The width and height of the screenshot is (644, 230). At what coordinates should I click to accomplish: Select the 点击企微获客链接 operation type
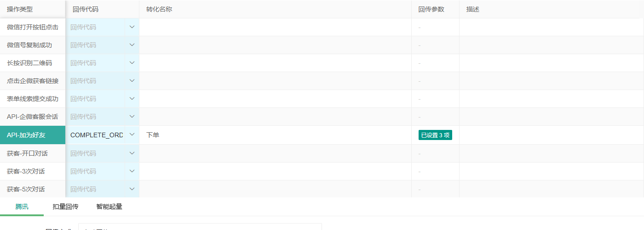(33, 81)
